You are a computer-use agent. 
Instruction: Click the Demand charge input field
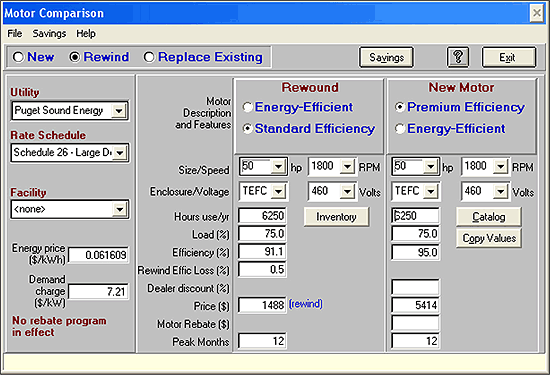(x=99, y=292)
